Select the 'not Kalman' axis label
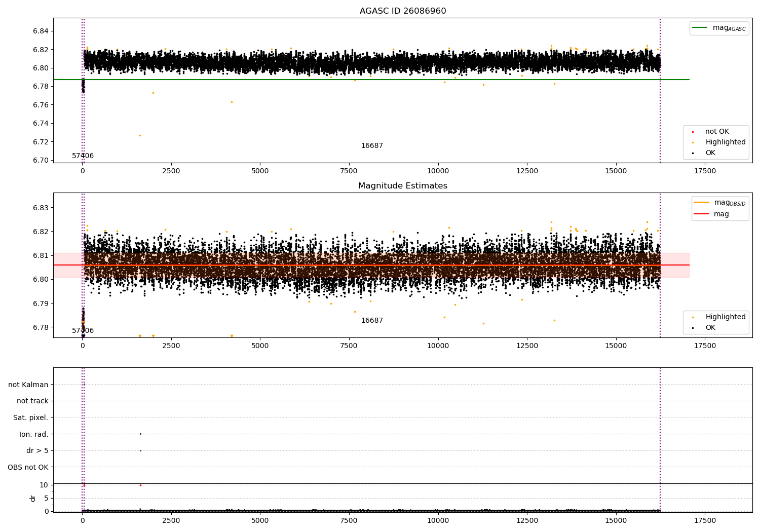Image resolution: width=760 pixels, height=532 pixels. click(x=28, y=385)
